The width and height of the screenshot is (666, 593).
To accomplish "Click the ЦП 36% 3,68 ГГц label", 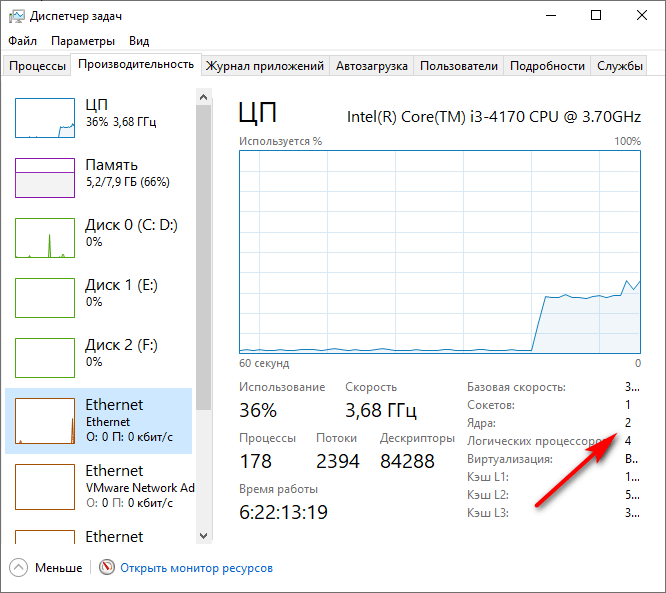I will click(121, 113).
